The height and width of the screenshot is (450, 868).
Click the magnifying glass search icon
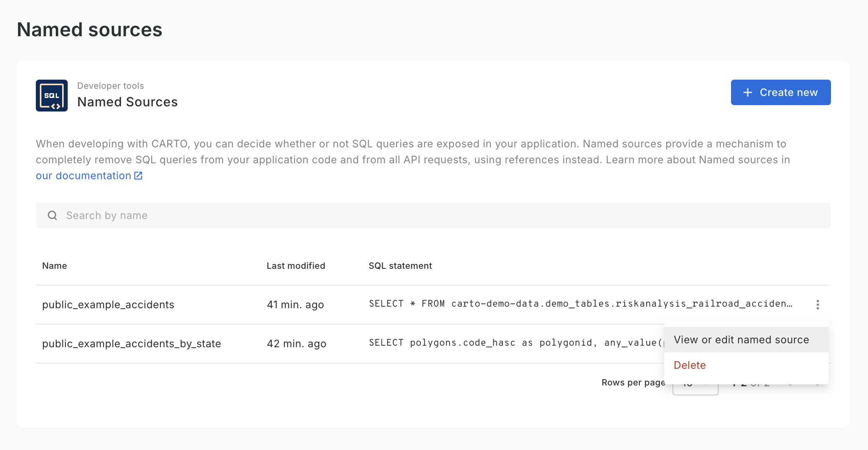52,215
